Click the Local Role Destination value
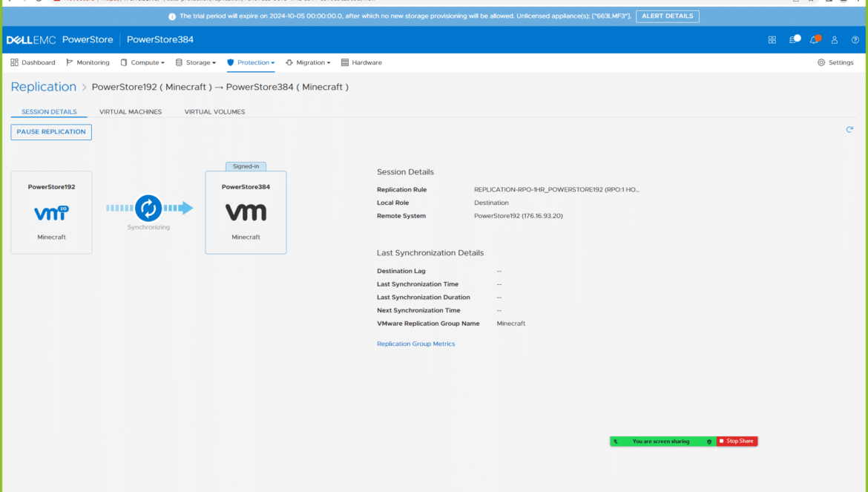 [x=491, y=203]
